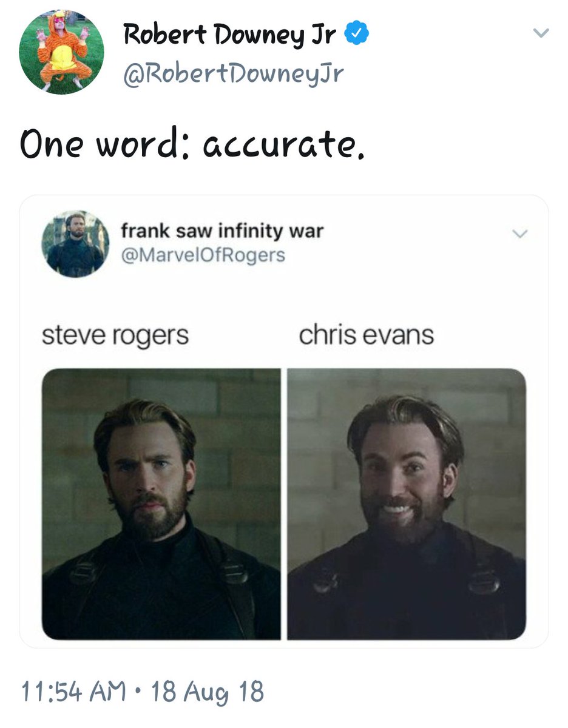This screenshot has width=568, height=728.
Task: Select the frank saw infinity war avatar
Action: pos(76,244)
